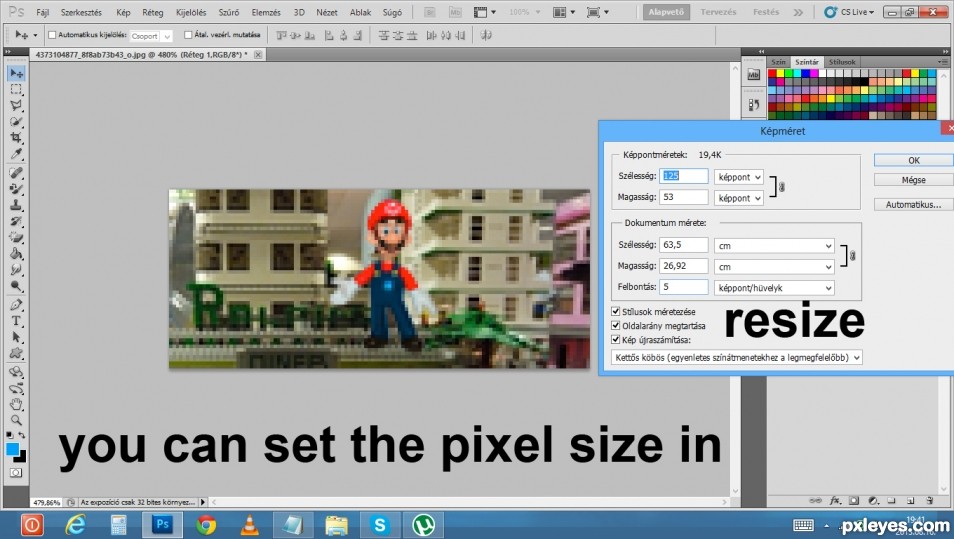Image resolution: width=954 pixels, height=539 pixels.
Task: Uncheck Kép újraszámítása checkbox
Action: coord(615,339)
